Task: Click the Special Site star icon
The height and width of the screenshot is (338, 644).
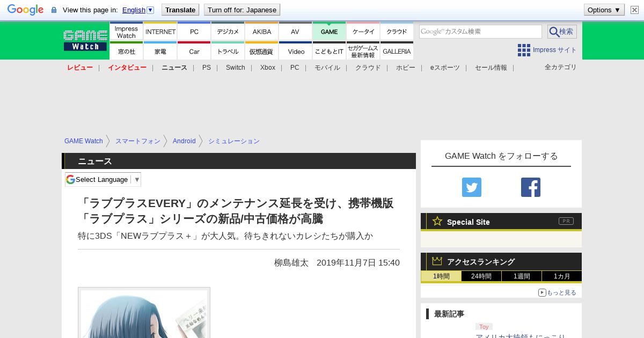Action: click(x=437, y=221)
